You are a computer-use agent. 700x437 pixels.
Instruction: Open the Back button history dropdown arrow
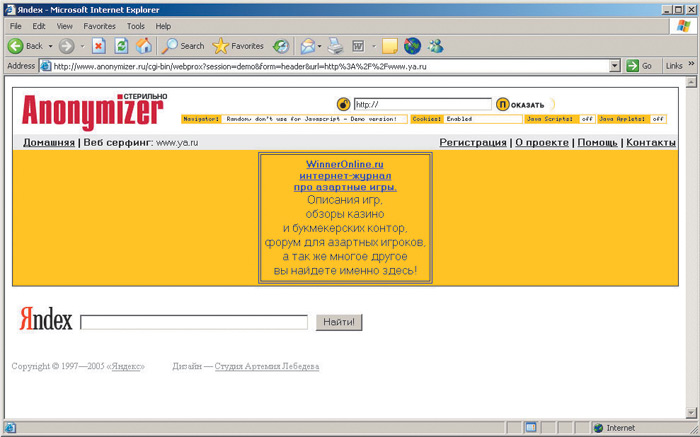click(50, 46)
